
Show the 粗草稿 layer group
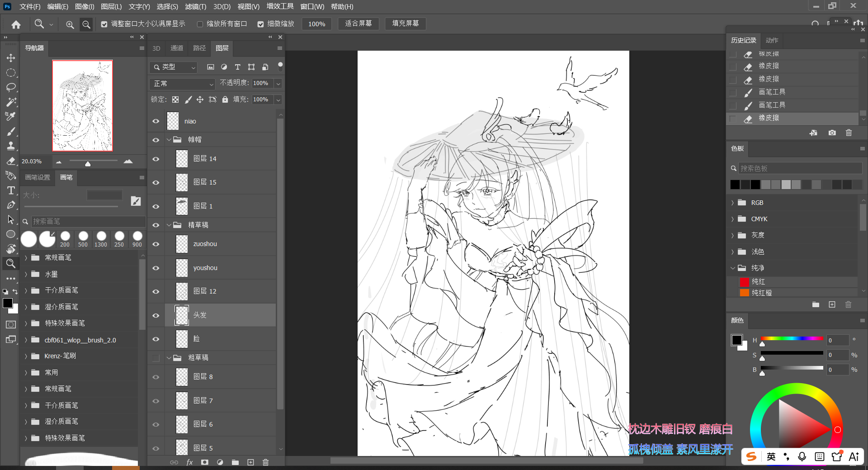156,358
